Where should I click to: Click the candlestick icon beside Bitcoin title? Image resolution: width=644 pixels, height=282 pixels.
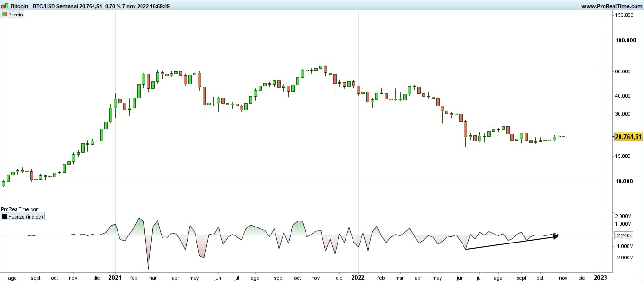coord(5,6)
